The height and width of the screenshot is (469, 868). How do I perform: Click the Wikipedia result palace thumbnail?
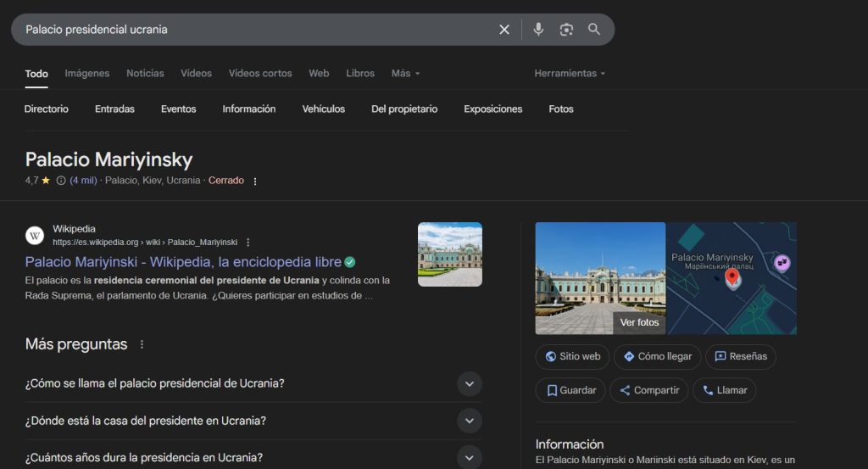450,254
